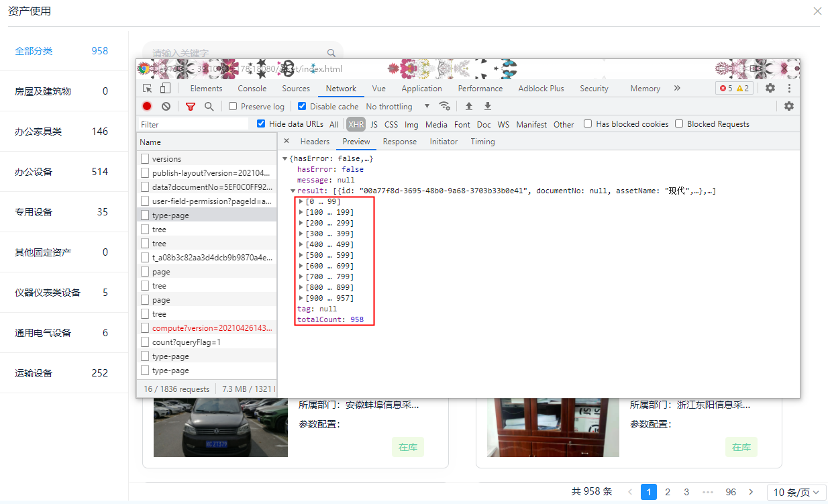Open the 10 条/页 page size dropdown
Viewport: 828px width, 504px height.
click(x=796, y=492)
